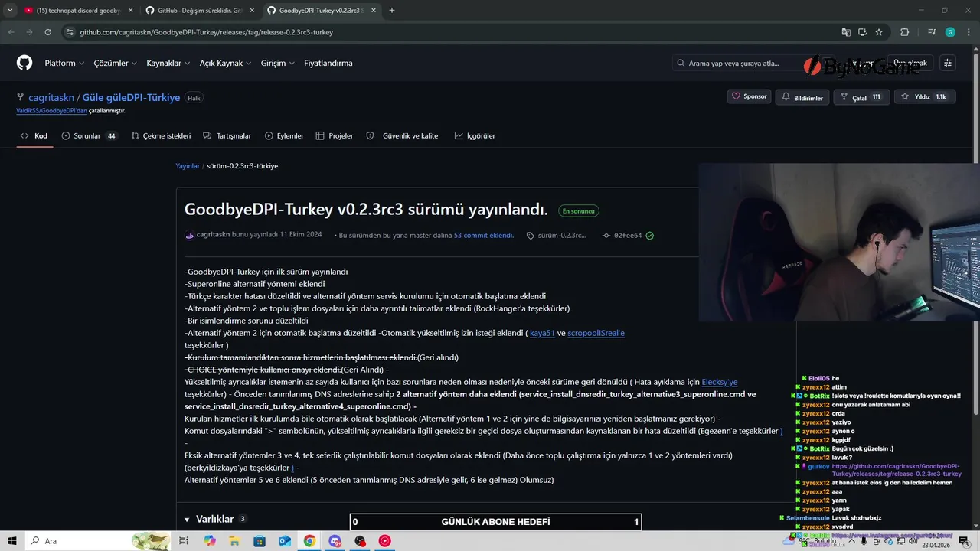Viewport: 980px width, 551px height.
Task: Open a new browser tab
Action: (392, 11)
